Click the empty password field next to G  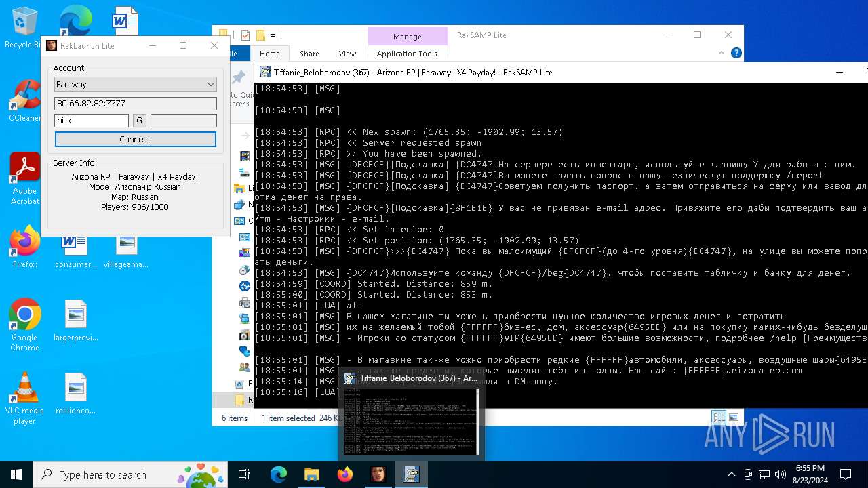click(184, 121)
